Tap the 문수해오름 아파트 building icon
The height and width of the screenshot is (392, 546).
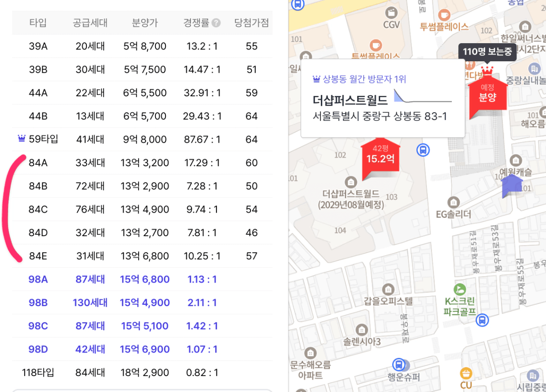(x=310, y=352)
